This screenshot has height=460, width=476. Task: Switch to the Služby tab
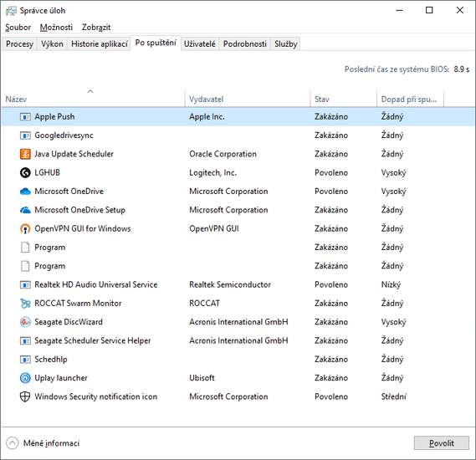tap(285, 44)
